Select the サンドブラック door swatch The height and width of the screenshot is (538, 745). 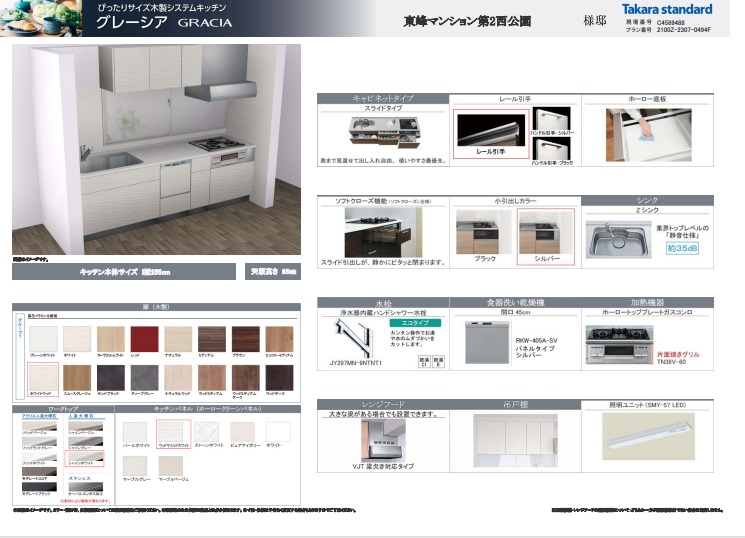coord(111,378)
